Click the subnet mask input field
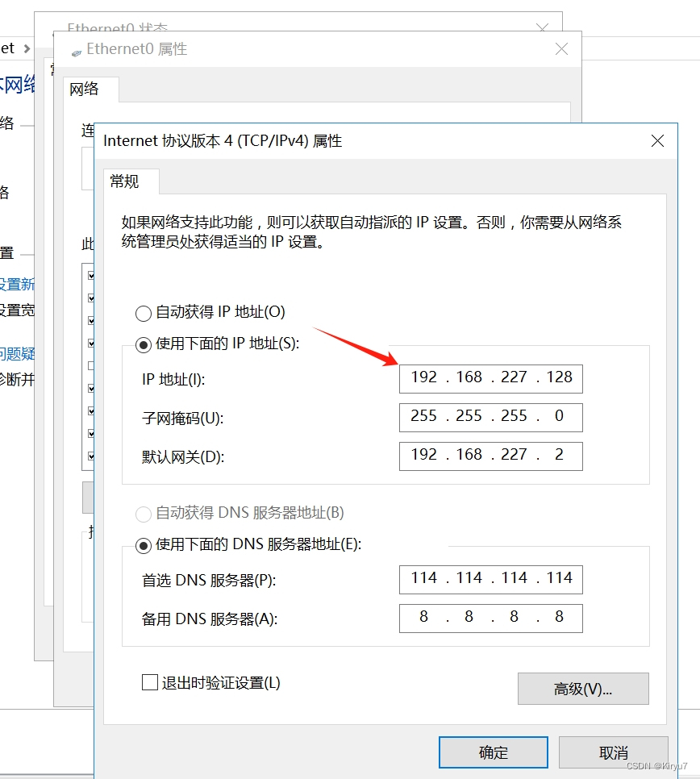Viewport: 700px width, 779px height. (x=491, y=418)
